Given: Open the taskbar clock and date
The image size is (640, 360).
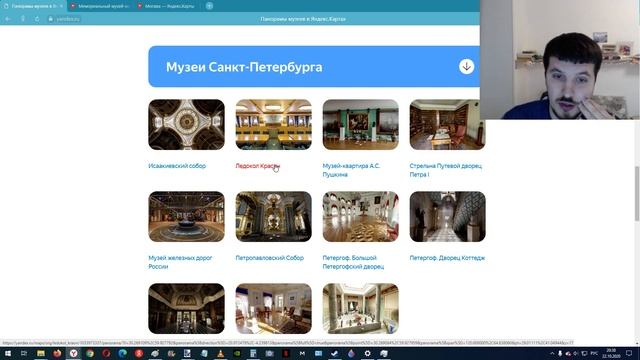Looking at the screenshot, I should click(611, 353).
